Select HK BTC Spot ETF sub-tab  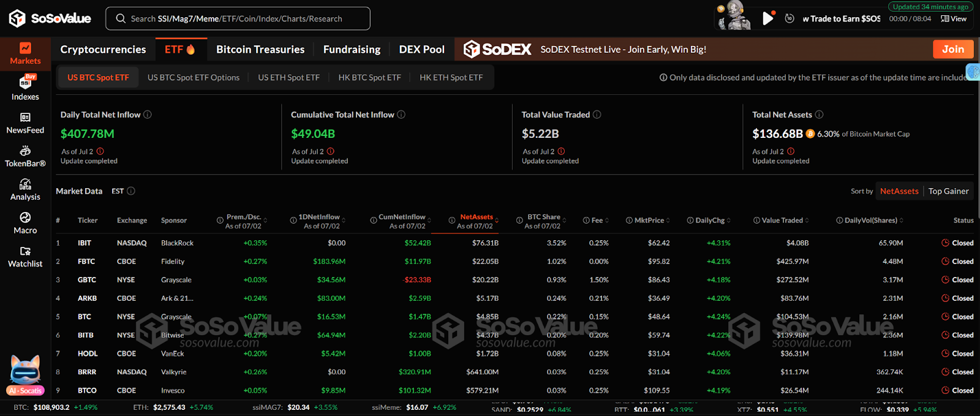point(369,78)
